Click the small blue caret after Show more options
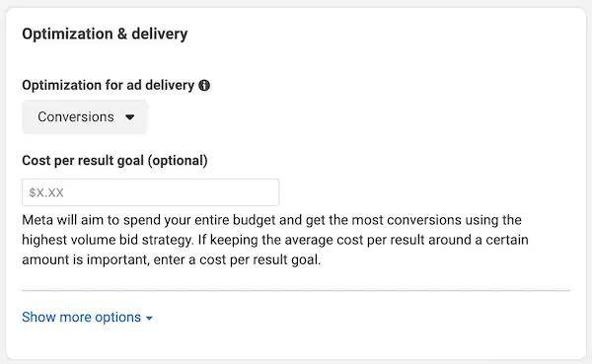592x364 pixels. [x=149, y=319]
